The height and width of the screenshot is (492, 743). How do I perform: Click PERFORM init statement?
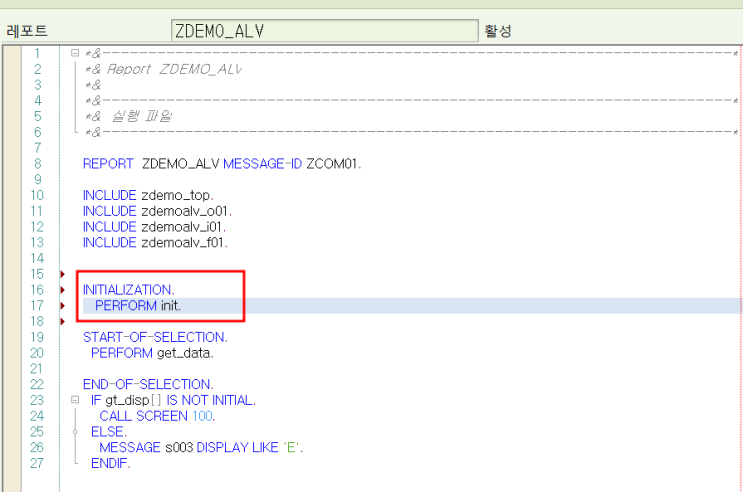point(138,306)
